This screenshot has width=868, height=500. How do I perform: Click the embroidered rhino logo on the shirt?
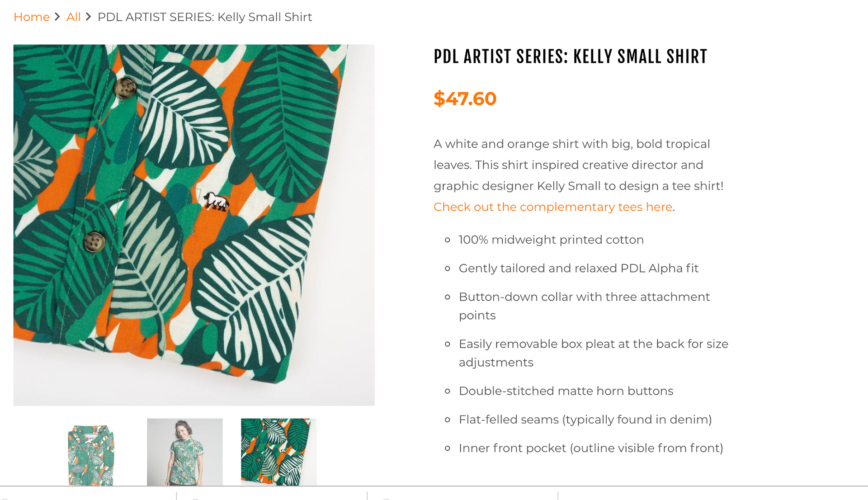216,202
